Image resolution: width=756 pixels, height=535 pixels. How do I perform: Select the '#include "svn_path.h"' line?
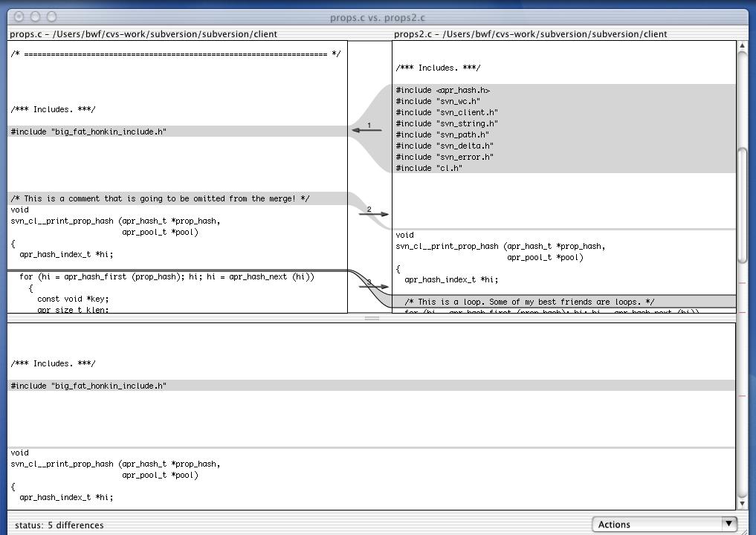tap(564, 134)
